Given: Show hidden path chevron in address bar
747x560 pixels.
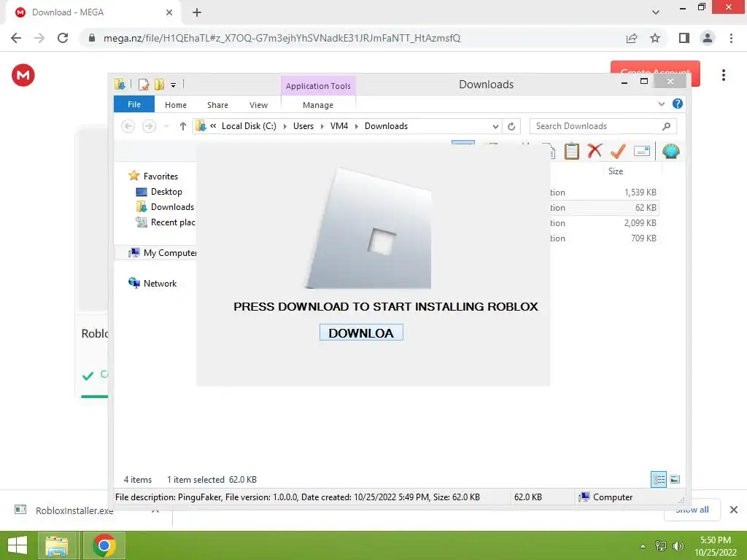Looking at the screenshot, I should click(213, 125).
